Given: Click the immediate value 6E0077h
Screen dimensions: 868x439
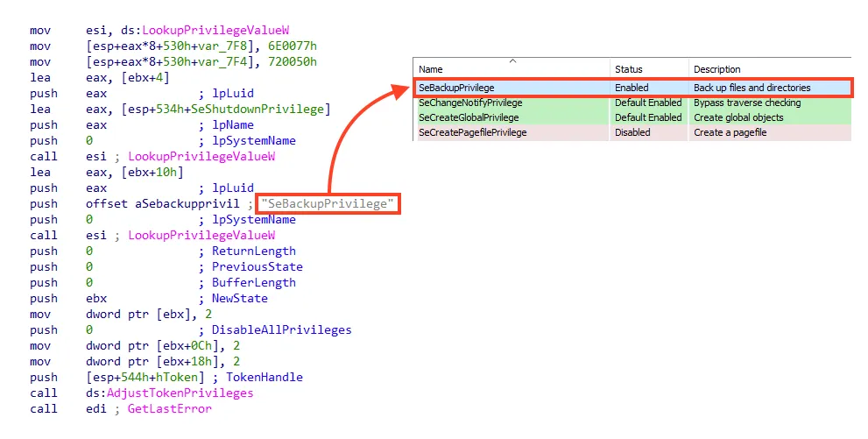Looking at the screenshot, I should 293,46.
